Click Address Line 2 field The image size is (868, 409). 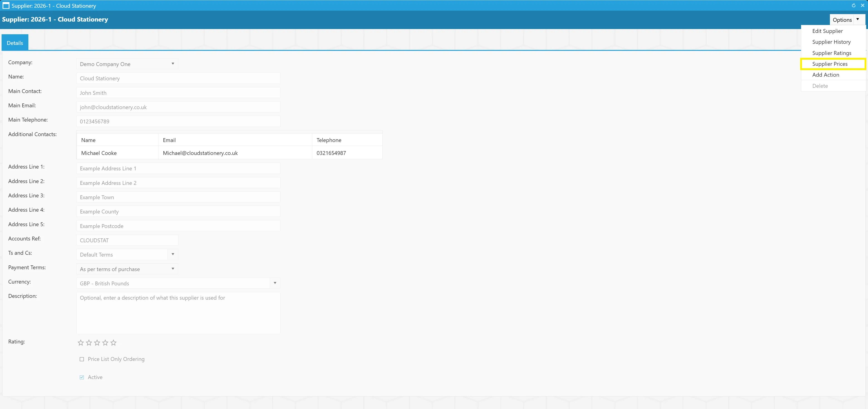(178, 183)
